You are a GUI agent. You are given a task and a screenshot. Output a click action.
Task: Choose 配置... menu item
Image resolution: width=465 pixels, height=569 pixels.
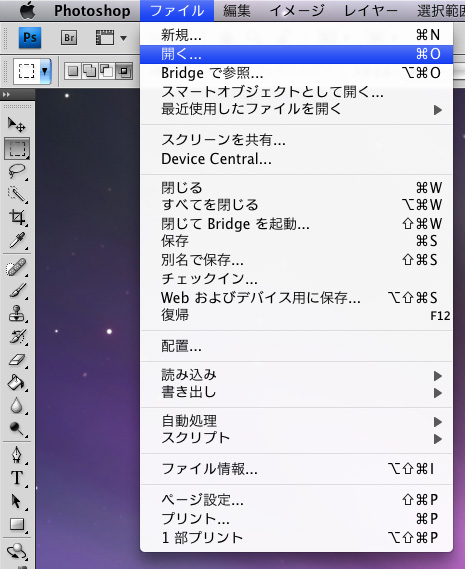tap(297, 346)
